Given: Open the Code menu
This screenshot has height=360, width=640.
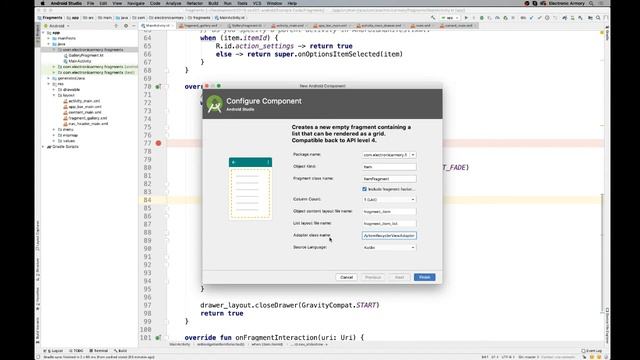Looking at the screenshot, I should click(x=155, y=3).
